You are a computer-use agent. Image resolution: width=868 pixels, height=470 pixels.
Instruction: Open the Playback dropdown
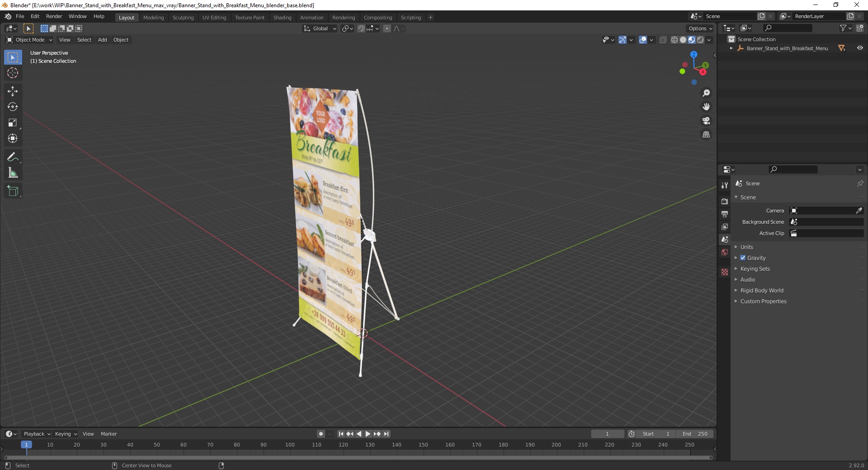pos(37,434)
